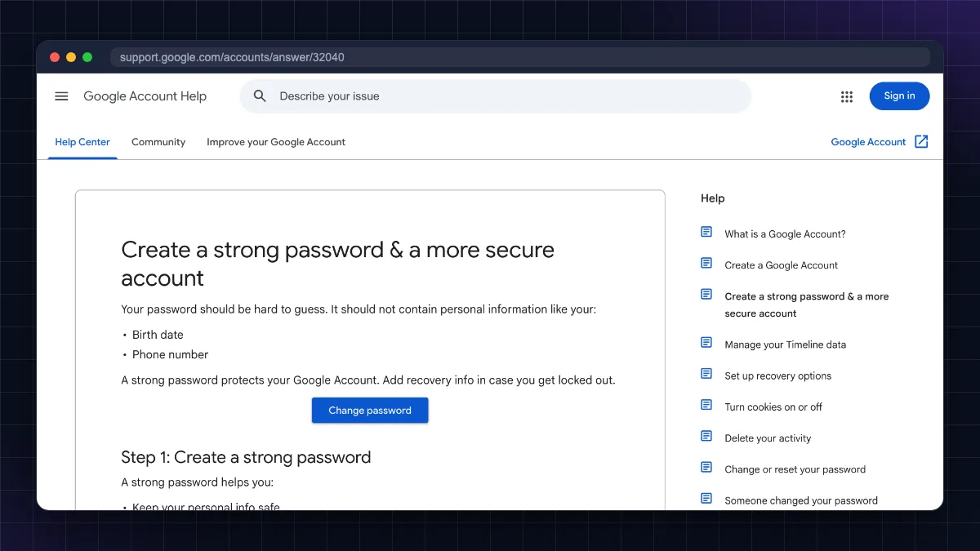Switch to the Help Center tab
Viewport: 980px width, 551px height.
[x=82, y=142]
